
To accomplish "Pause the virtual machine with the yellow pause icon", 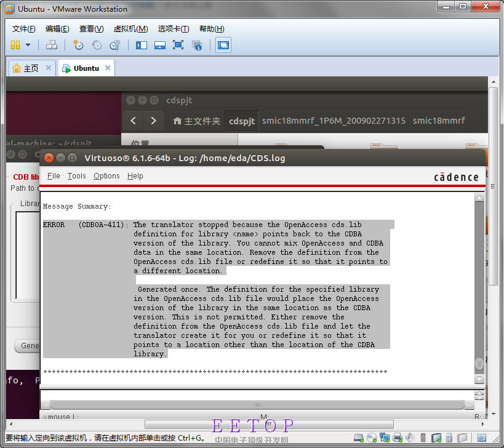I will coord(15,45).
